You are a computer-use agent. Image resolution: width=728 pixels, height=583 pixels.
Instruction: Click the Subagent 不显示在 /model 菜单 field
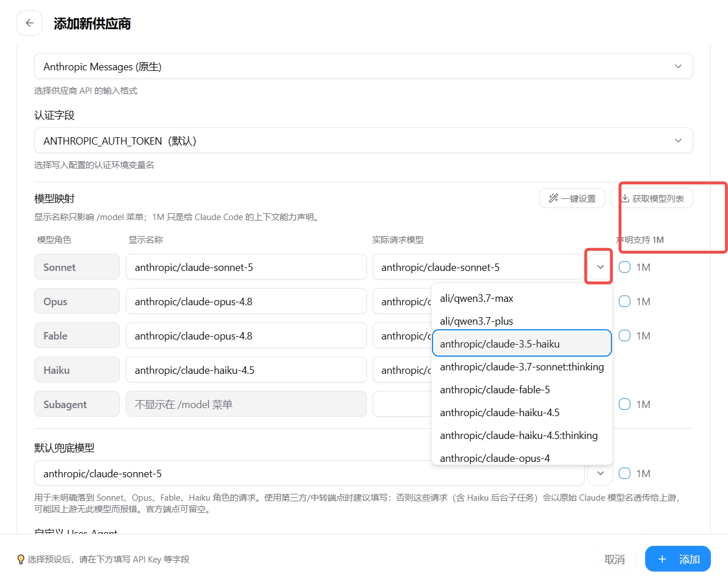coord(246,404)
